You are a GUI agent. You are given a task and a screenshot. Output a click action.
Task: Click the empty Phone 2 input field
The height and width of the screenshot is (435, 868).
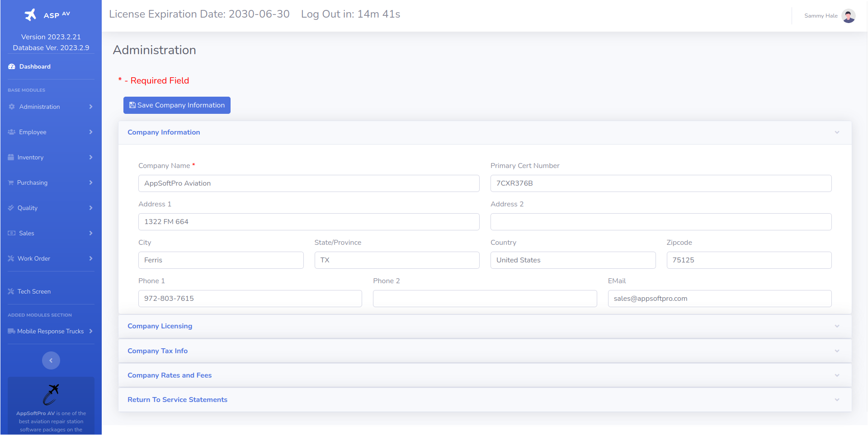click(485, 299)
